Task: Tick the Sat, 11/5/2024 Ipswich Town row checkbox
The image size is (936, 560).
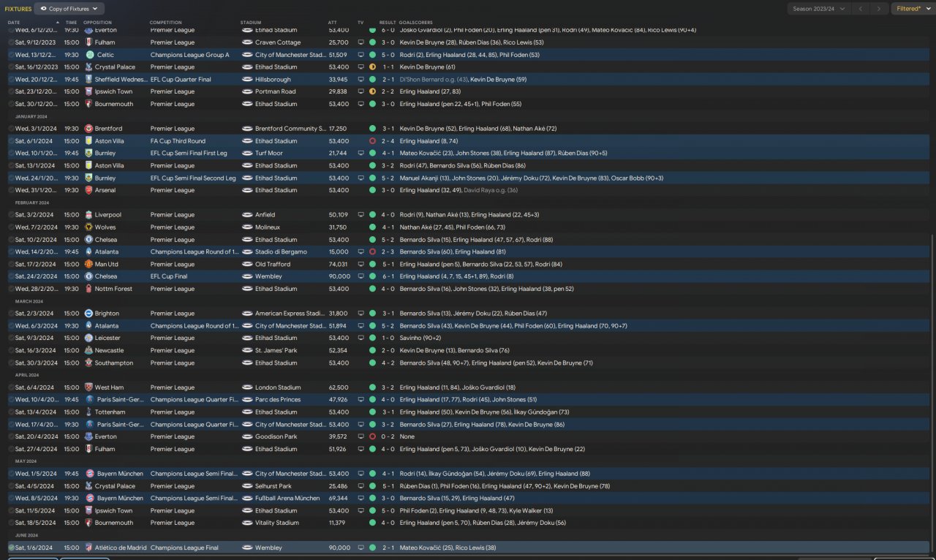Action: (x=11, y=510)
